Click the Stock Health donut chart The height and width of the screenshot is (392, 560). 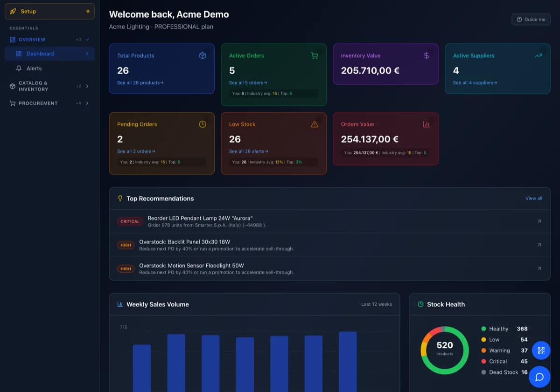click(445, 350)
